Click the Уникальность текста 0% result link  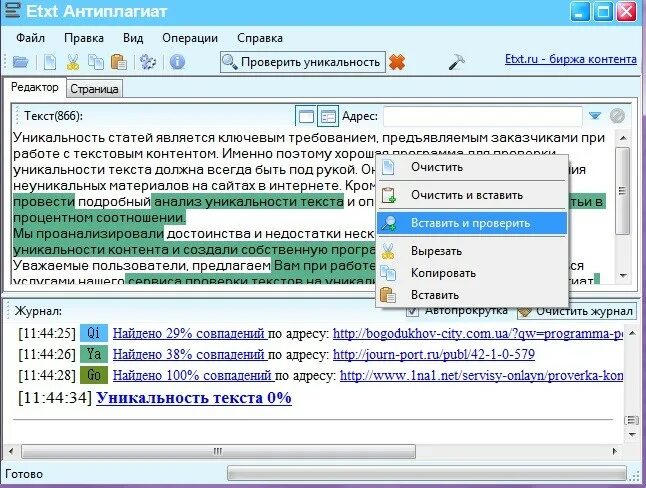(x=194, y=398)
